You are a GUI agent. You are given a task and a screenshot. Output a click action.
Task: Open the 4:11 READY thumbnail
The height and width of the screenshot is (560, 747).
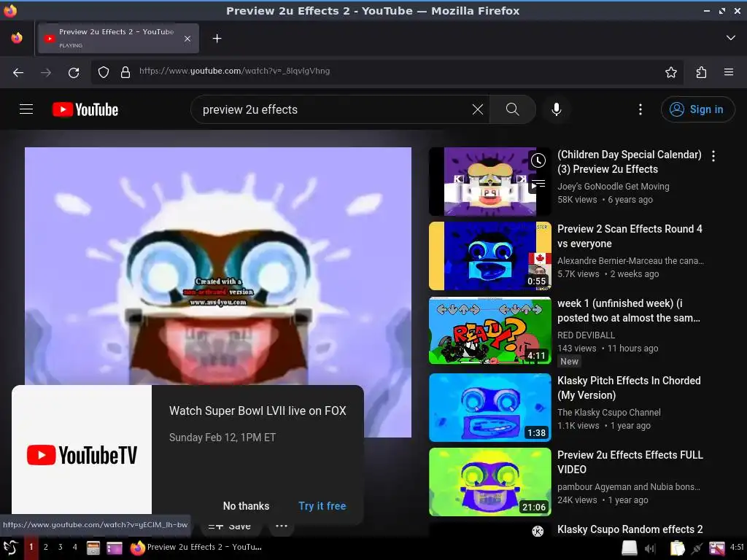(489, 330)
